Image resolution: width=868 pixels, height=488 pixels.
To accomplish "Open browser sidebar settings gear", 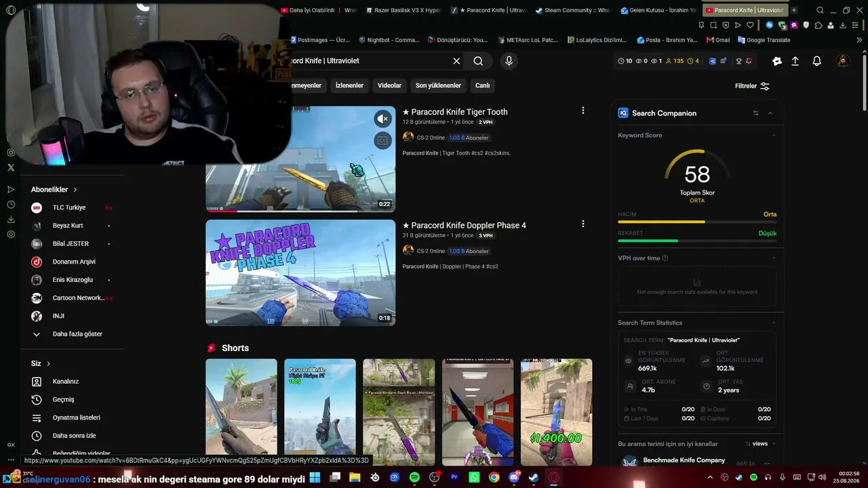I will point(11,235).
